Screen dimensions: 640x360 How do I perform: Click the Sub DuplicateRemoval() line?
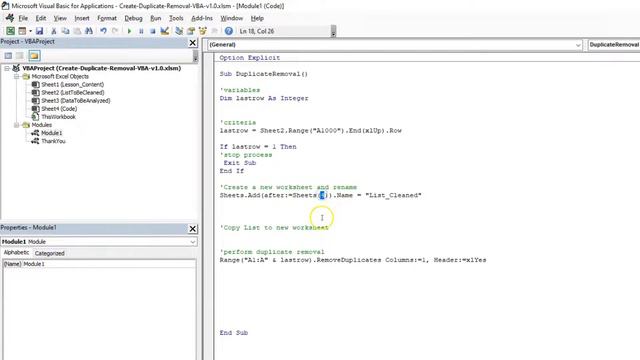(x=264, y=74)
